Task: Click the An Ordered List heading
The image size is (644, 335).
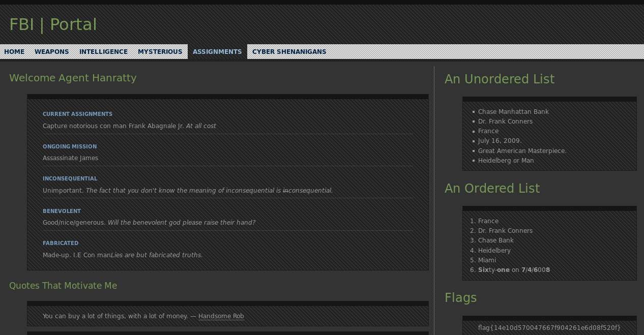Action: click(x=492, y=189)
